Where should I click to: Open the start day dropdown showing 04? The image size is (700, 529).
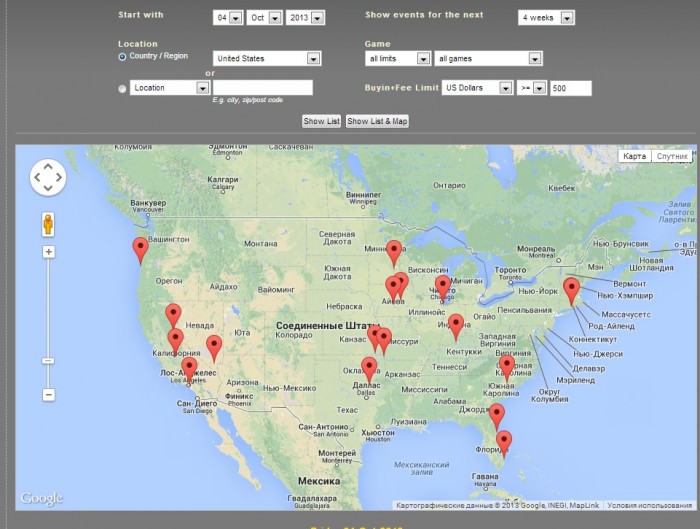pos(228,18)
